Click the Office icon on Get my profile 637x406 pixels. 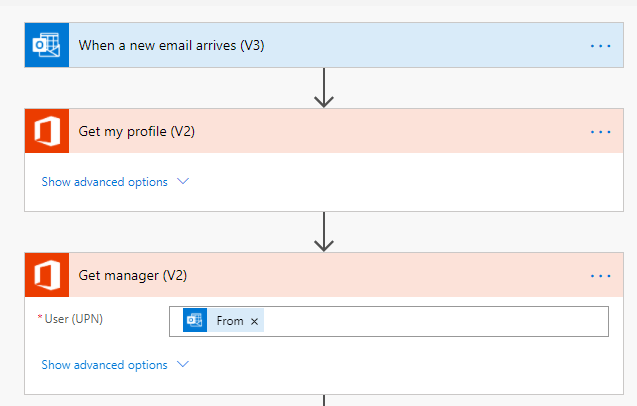[47, 131]
